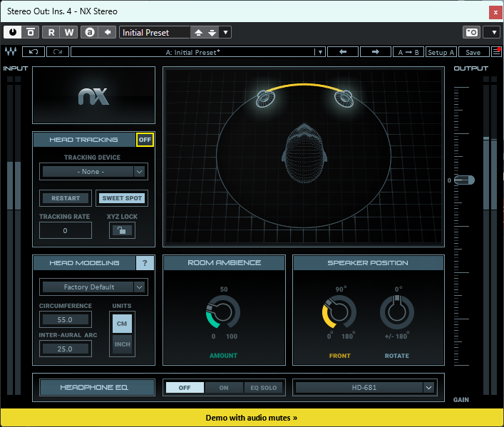504x427 pixels.
Task: Enable Headphone EQ ON option
Action: point(224,388)
